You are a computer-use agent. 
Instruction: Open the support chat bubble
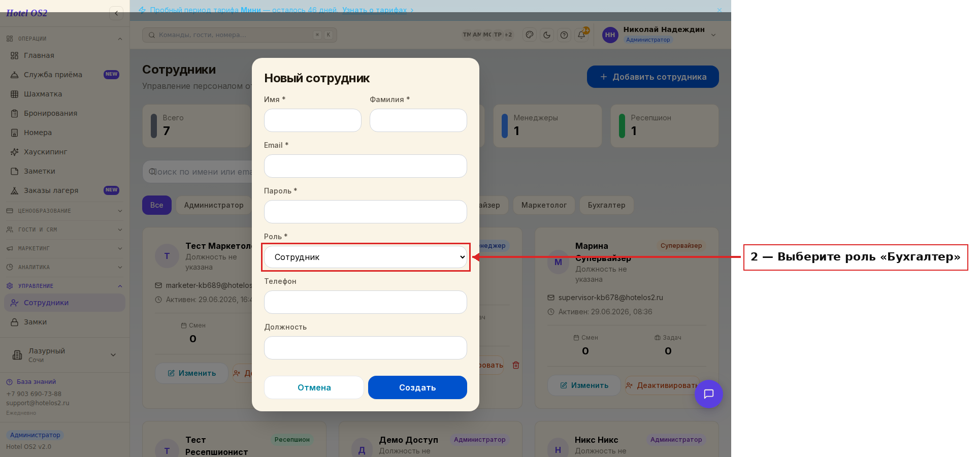tap(708, 394)
